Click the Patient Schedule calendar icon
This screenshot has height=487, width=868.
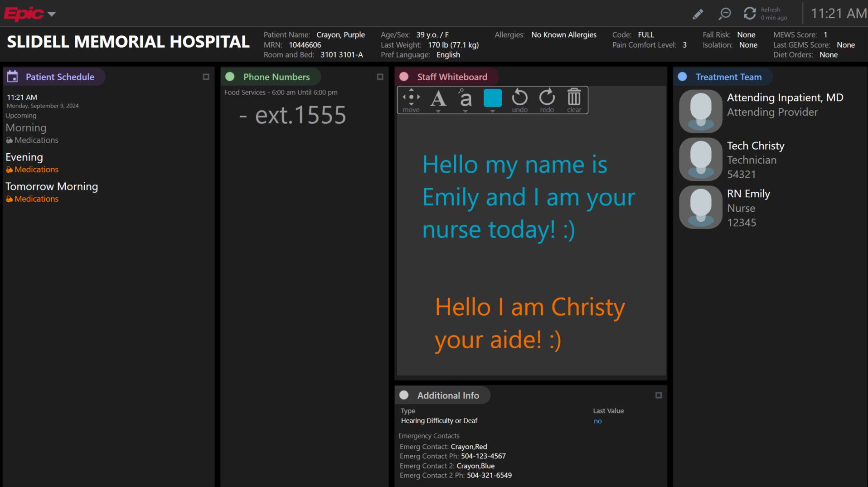coord(13,77)
